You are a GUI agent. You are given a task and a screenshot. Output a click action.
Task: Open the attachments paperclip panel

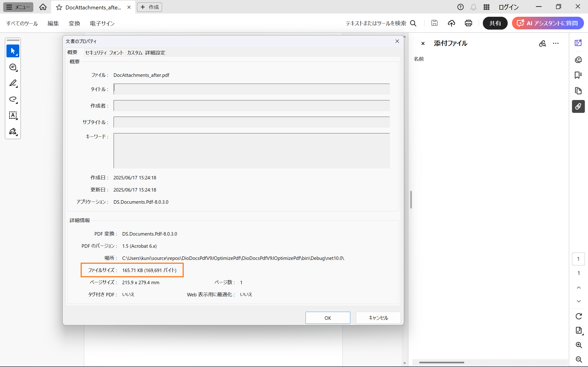578,107
